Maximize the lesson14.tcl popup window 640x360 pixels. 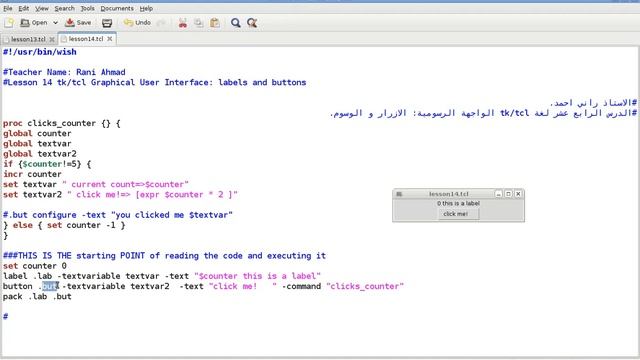pos(508,194)
